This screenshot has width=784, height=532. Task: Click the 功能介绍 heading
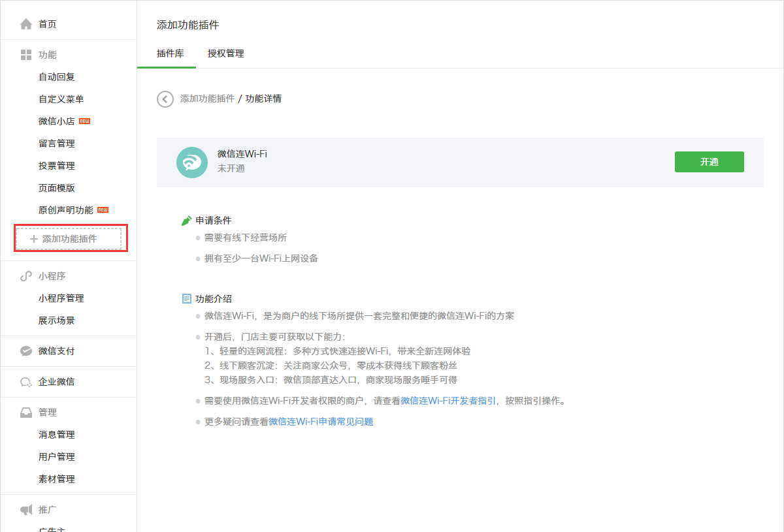click(x=214, y=299)
